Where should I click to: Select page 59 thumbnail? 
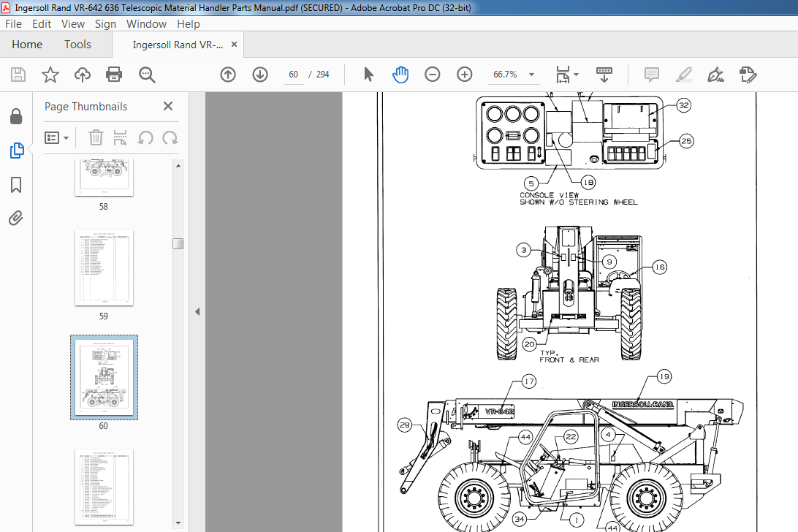[x=104, y=267]
